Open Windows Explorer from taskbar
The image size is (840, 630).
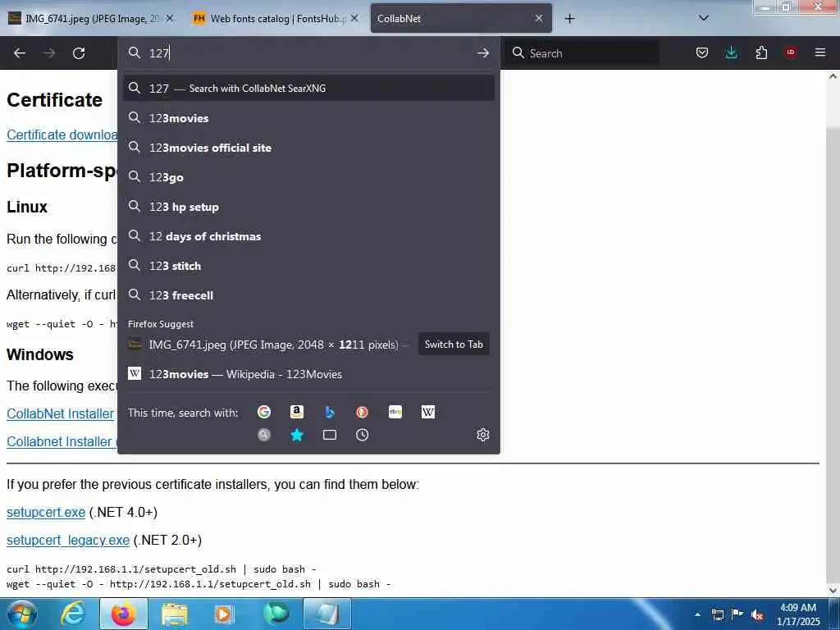tap(175, 614)
